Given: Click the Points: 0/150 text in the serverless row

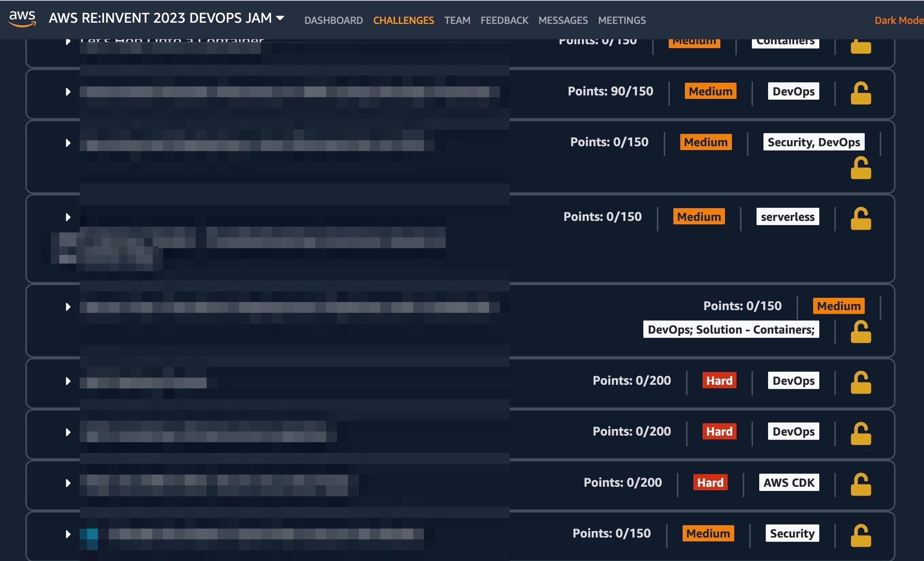Looking at the screenshot, I should (x=603, y=217).
